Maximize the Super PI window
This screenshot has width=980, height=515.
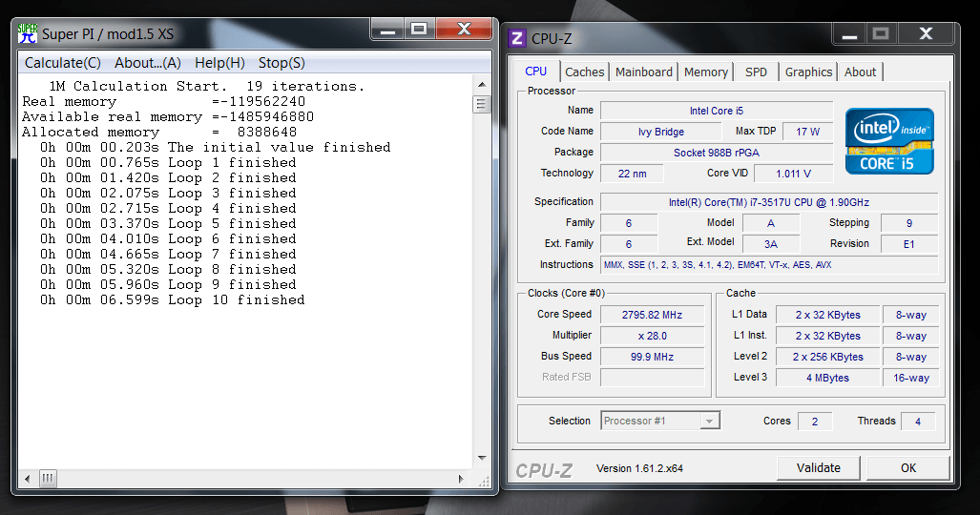click(x=419, y=29)
